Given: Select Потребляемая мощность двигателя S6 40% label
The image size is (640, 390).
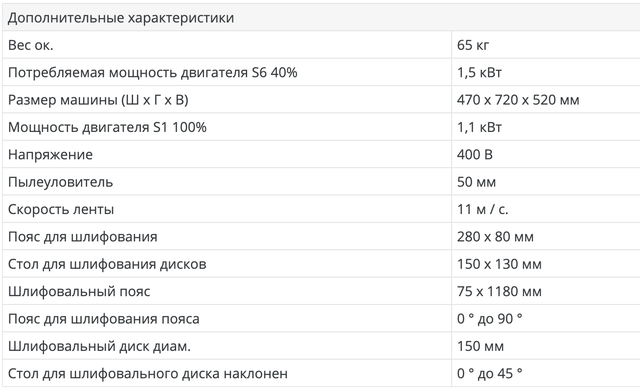Looking at the screenshot, I should point(153,72).
